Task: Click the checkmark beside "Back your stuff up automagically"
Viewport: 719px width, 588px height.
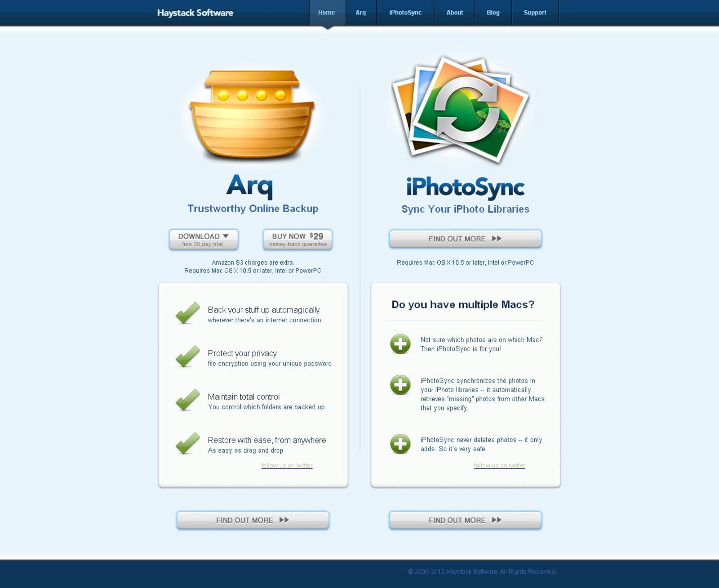Action: (x=187, y=313)
